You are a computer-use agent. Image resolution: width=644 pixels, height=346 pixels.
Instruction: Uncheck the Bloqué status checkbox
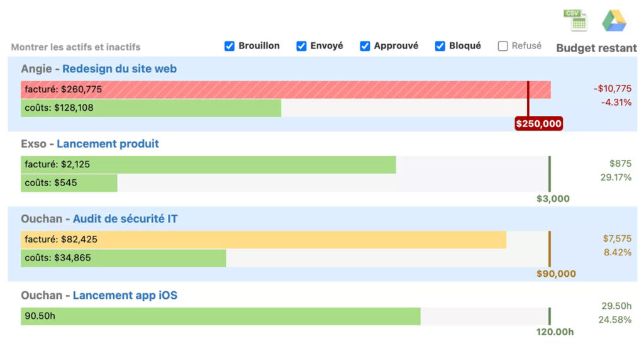pos(440,46)
